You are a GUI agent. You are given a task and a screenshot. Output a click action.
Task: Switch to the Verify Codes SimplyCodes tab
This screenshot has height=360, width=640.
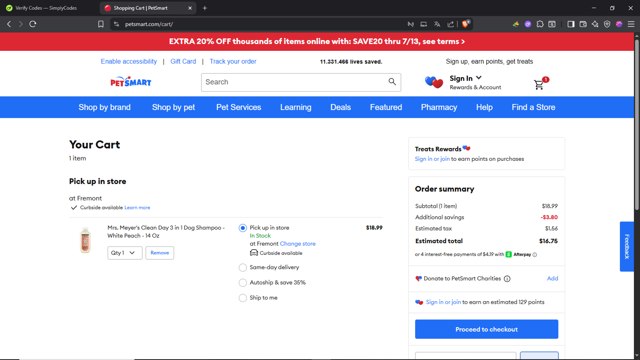46,8
